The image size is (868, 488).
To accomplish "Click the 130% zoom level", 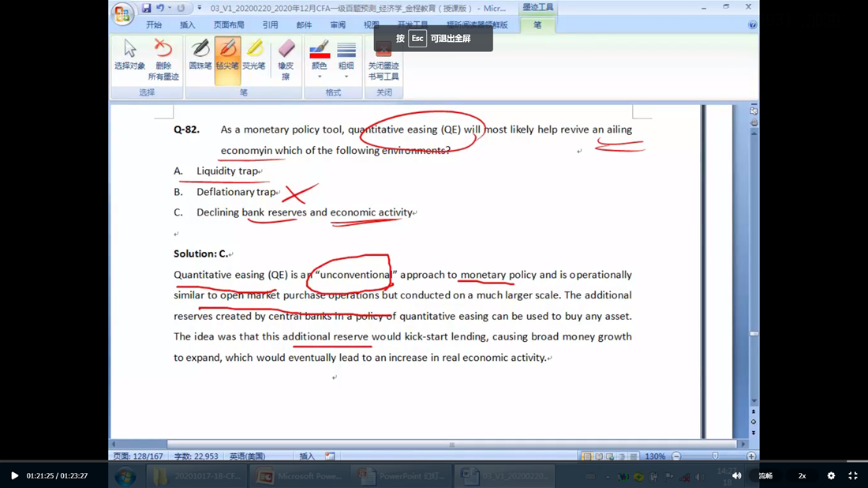I will pos(655,456).
